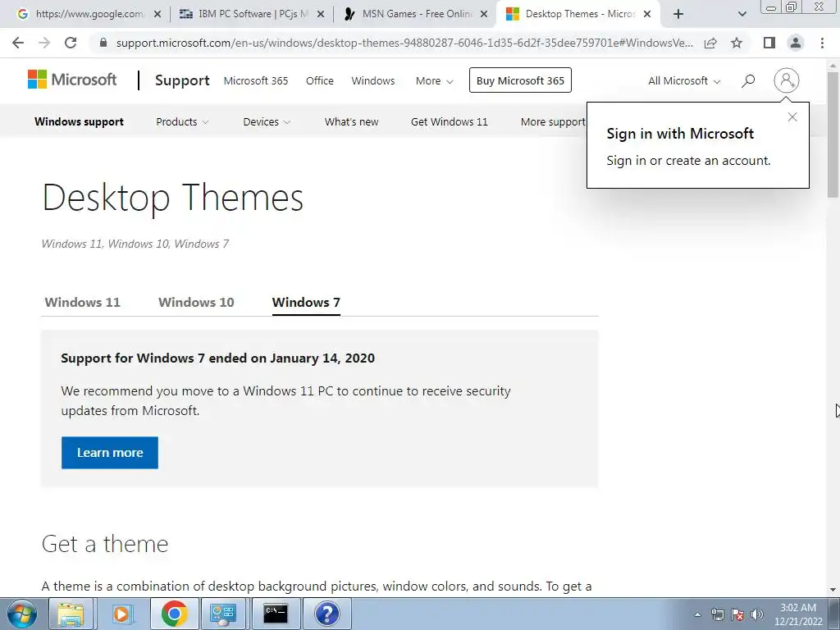The height and width of the screenshot is (630, 840).
Task: Open the browser side panel icon
Action: pos(769,43)
